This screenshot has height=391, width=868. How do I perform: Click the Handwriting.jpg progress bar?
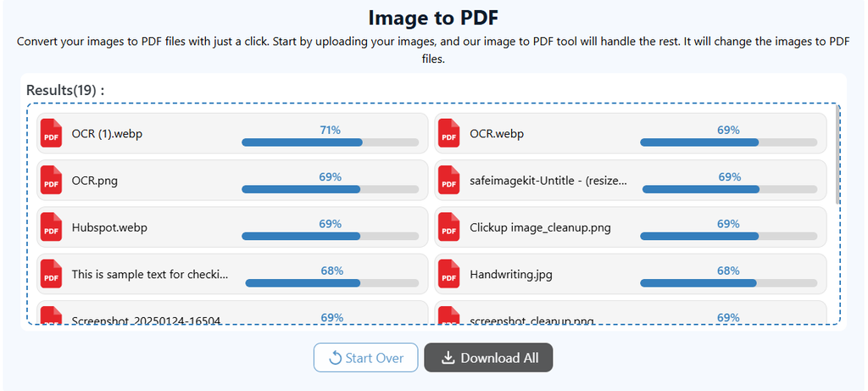tap(728, 283)
